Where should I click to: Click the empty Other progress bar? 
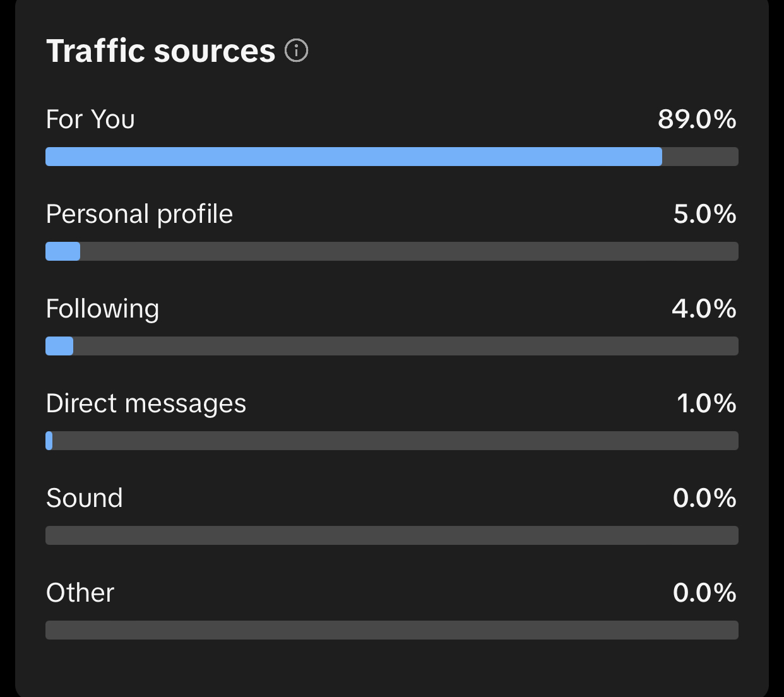point(392,630)
